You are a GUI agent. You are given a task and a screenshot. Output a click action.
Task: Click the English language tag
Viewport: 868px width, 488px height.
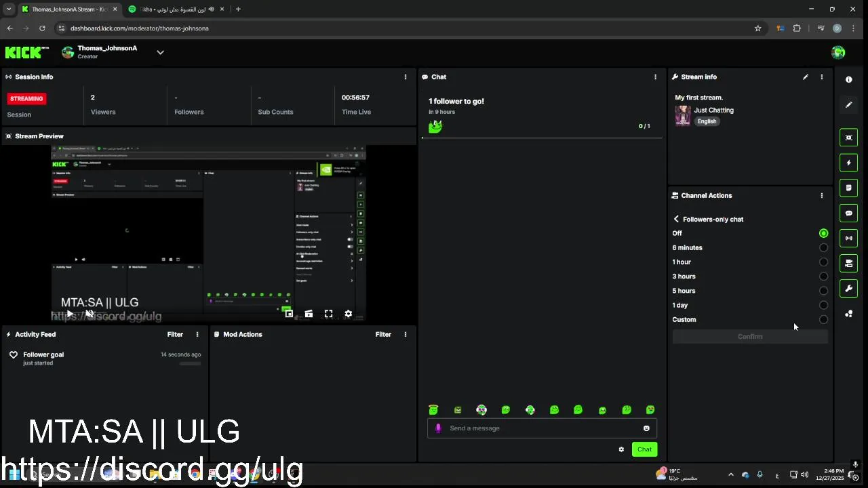point(707,121)
